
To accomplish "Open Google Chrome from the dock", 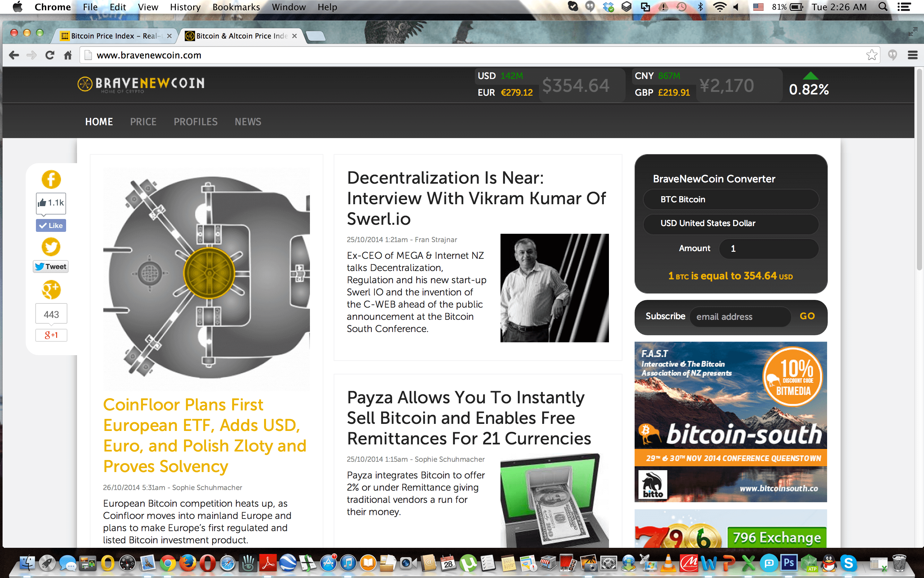I will point(167,563).
